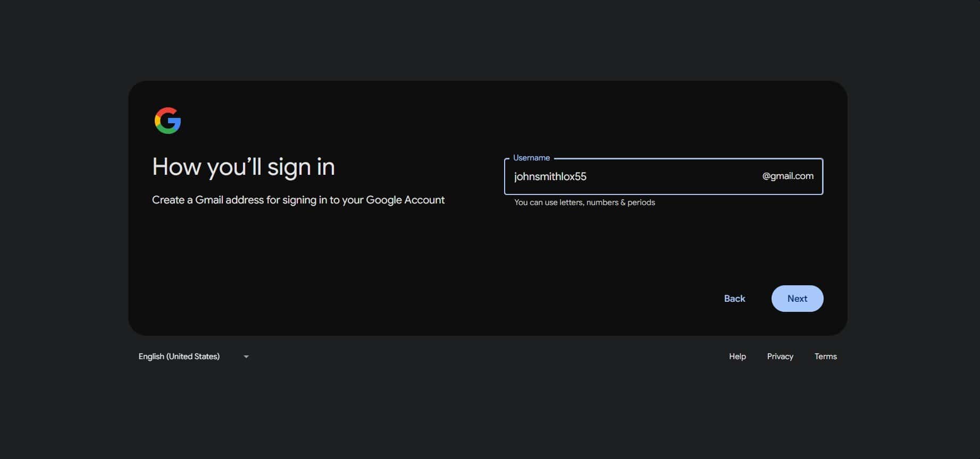Screen dimensions: 980x459
Task: Click the Google logo icon
Action: pyautogui.click(x=167, y=121)
